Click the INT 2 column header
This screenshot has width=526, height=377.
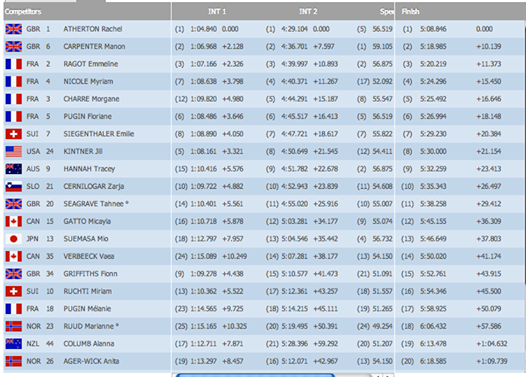pyautogui.click(x=308, y=12)
